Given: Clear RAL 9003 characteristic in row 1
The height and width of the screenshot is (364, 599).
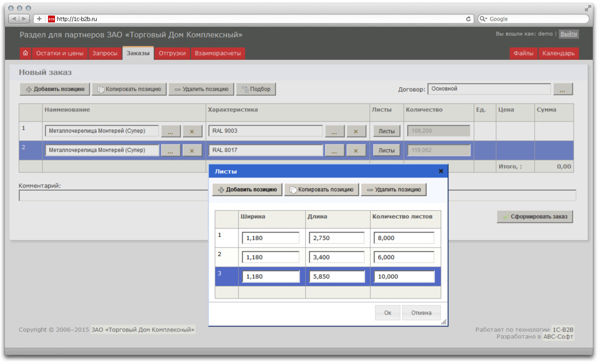Looking at the screenshot, I should (356, 131).
